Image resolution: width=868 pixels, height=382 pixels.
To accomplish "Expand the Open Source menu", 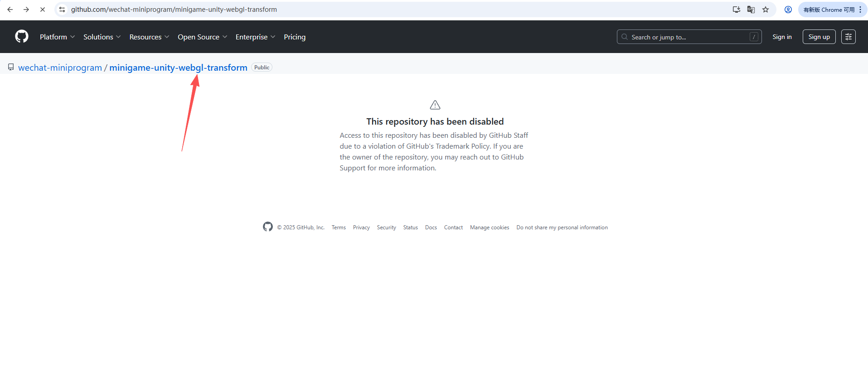I will [x=202, y=37].
